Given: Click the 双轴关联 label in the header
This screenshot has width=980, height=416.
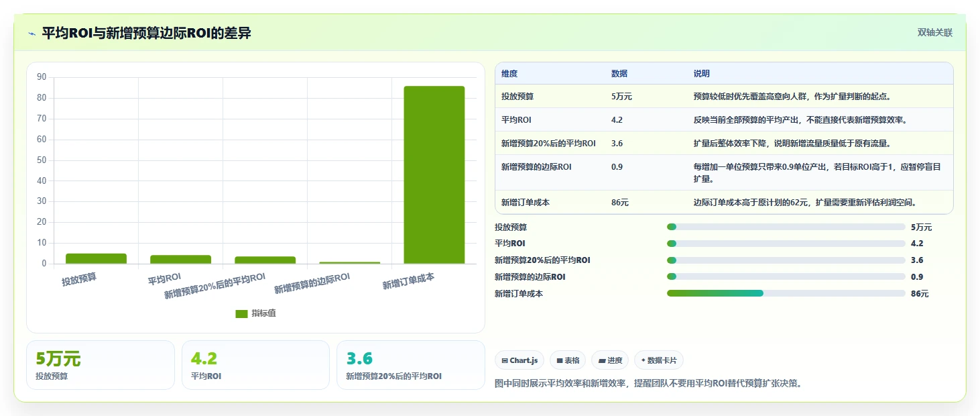Looking at the screenshot, I should point(934,33).
